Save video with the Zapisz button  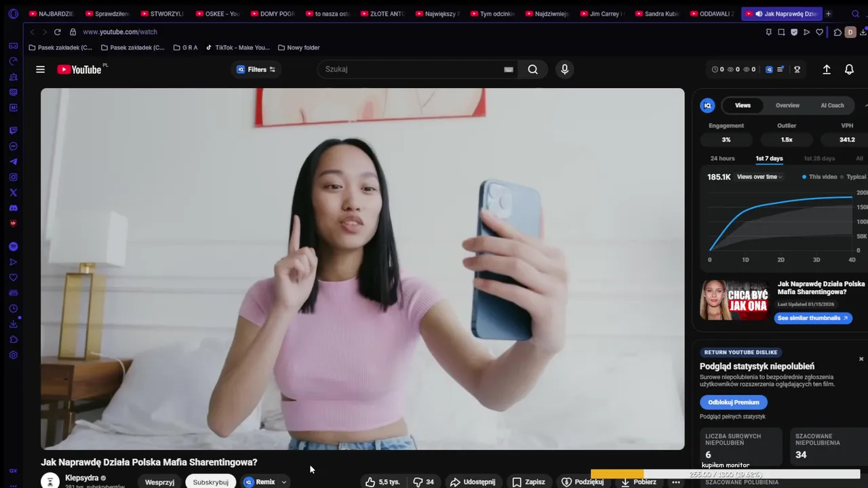528,482
